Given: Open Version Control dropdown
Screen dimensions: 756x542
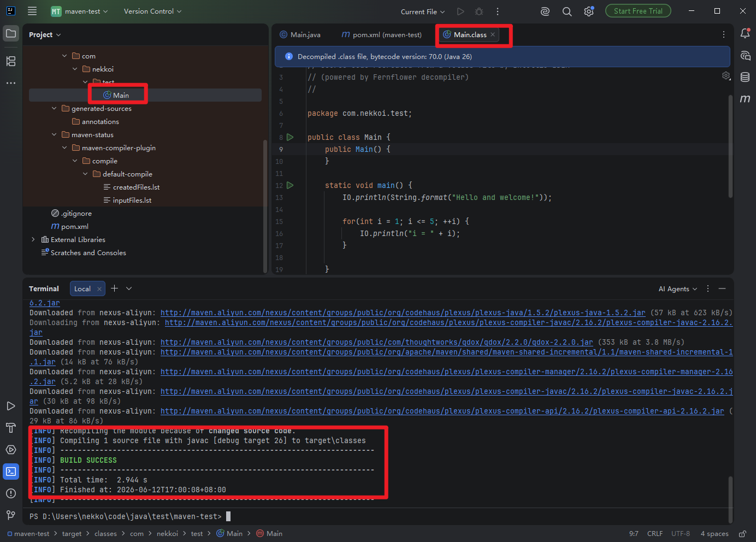Looking at the screenshot, I should pos(152,11).
